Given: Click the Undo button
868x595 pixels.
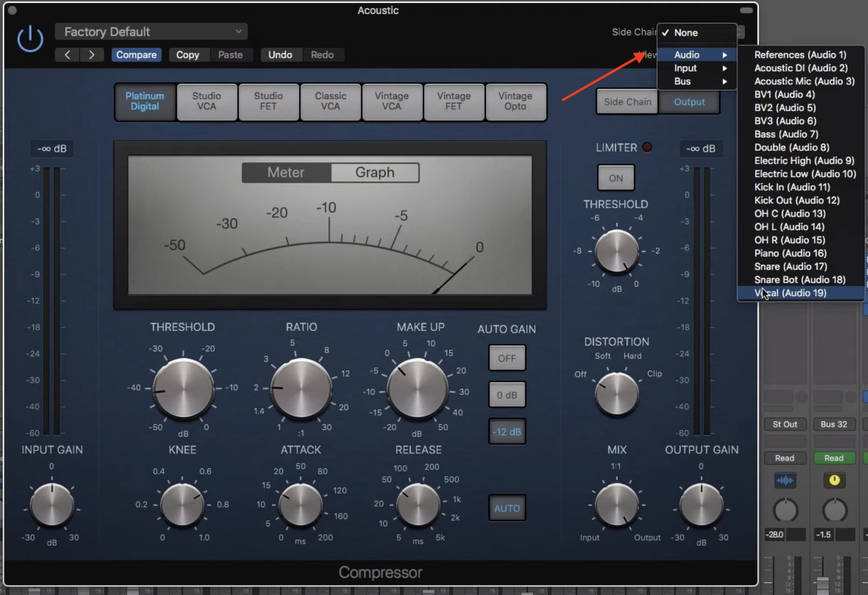Looking at the screenshot, I should pos(280,55).
